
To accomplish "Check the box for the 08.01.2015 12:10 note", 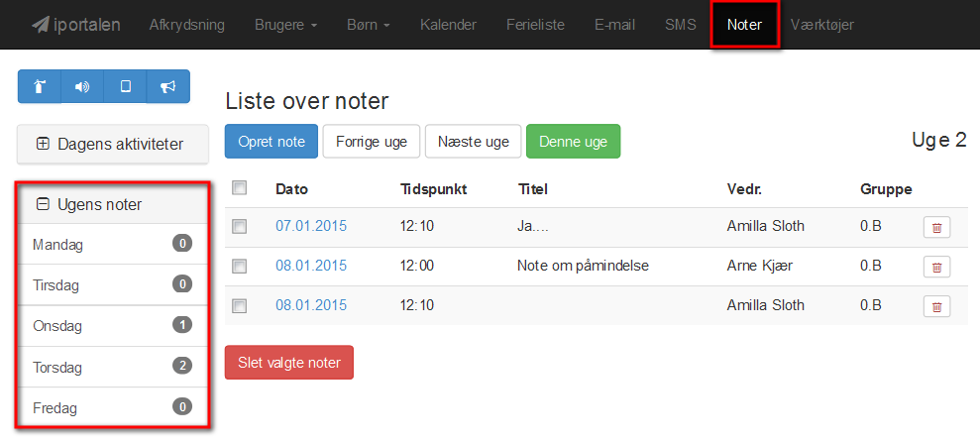I will 240,305.
